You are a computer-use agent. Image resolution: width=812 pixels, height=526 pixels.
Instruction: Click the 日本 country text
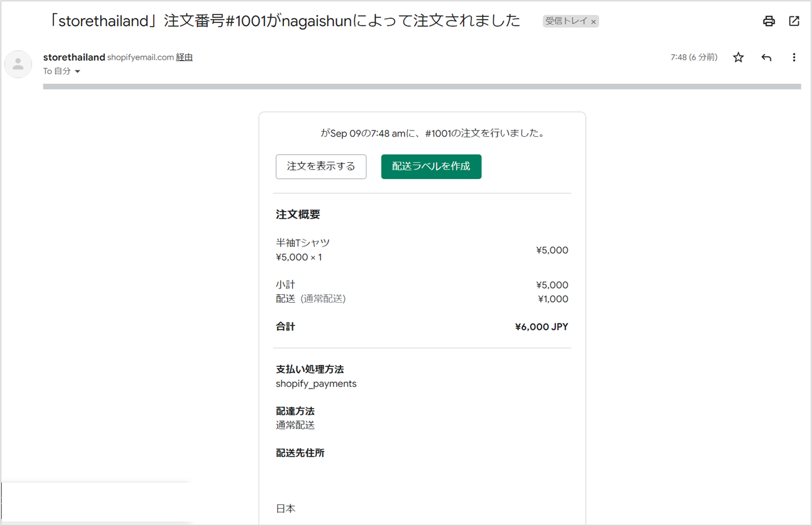(286, 509)
